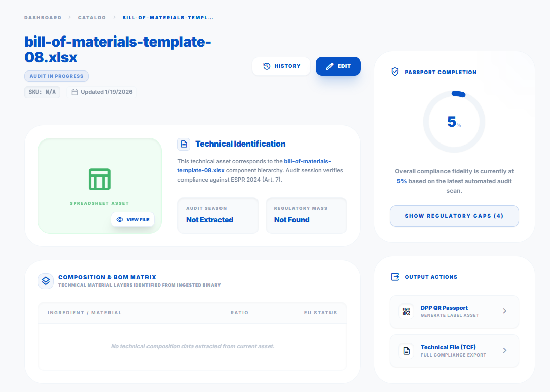
Task: Click the 5% completion progress ring
Action: (454, 122)
